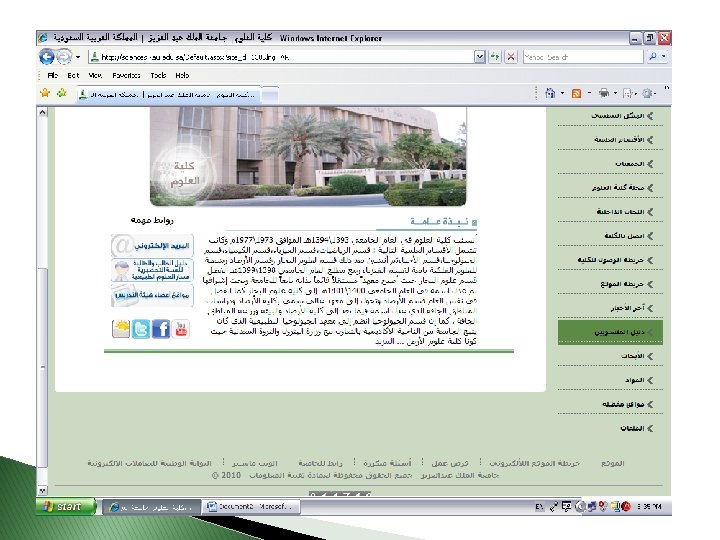This screenshot has width=720, height=540.
Task: Open the recent pages dropdown beside Forward
Action: tap(78, 57)
